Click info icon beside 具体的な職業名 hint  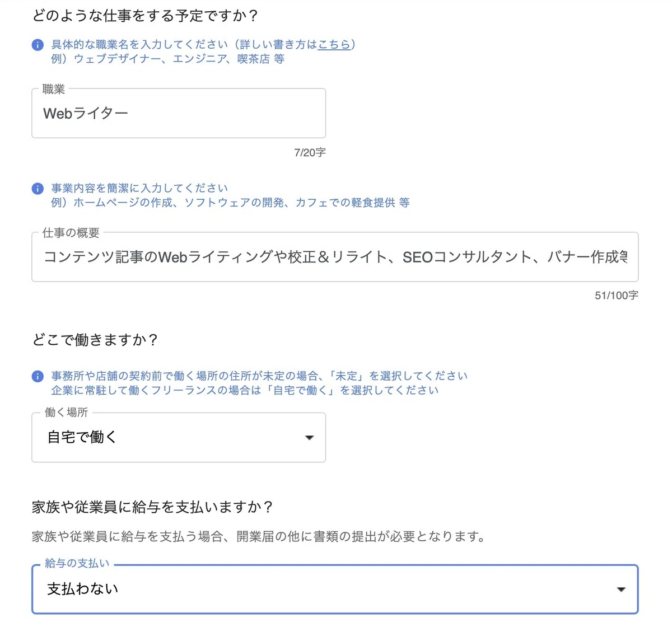[x=38, y=45]
